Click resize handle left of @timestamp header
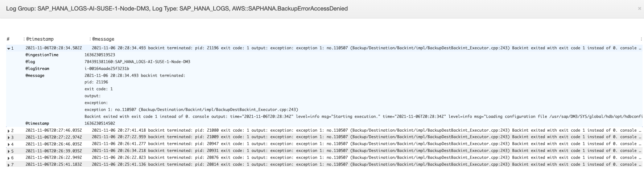Screen dimensions: 644x173 (x=24, y=39)
